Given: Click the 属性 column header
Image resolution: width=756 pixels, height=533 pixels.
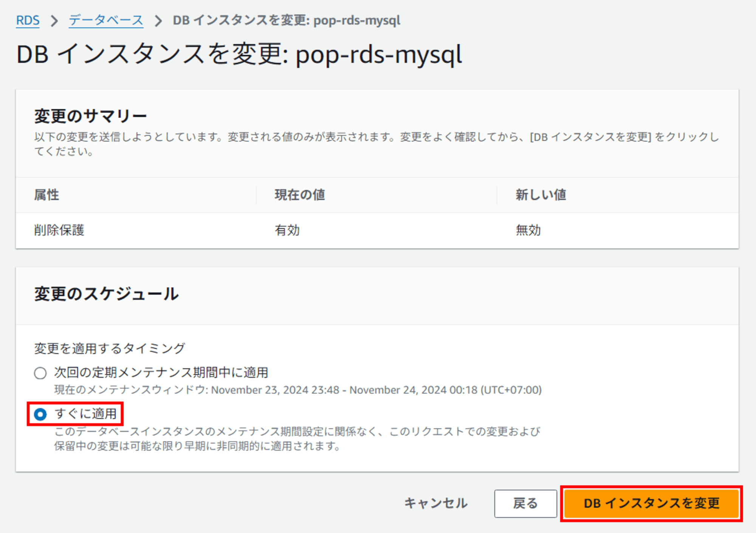Looking at the screenshot, I should pyautogui.click(x=46, y=195).
